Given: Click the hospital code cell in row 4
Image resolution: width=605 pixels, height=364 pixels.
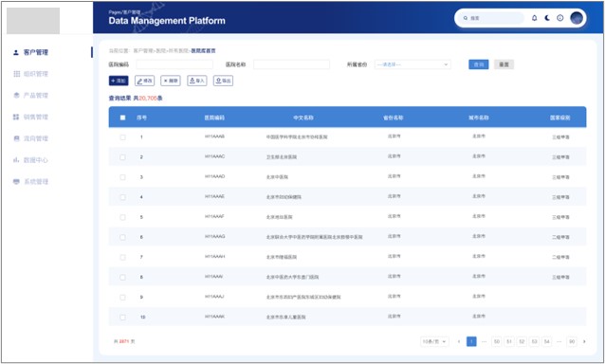Looking at the screenshot, I should pos(214,196).
